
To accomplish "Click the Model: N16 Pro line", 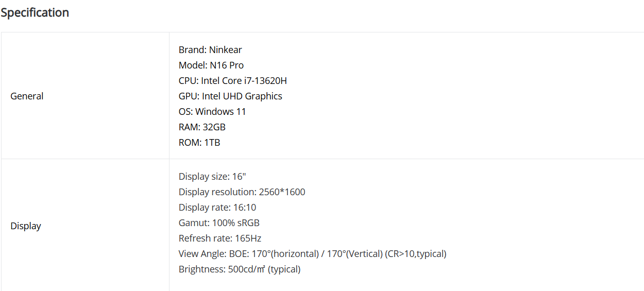I will 211,65.
